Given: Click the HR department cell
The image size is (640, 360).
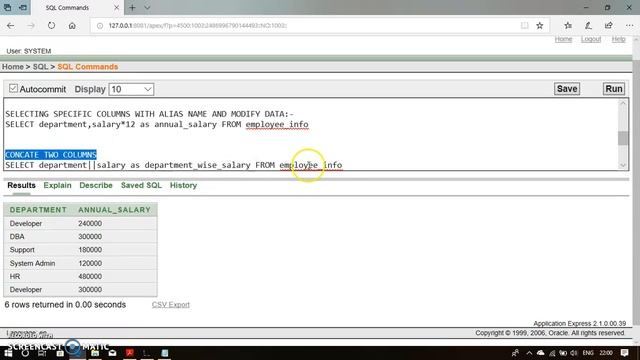Looking at the screenshot, I should click(15, 276).
